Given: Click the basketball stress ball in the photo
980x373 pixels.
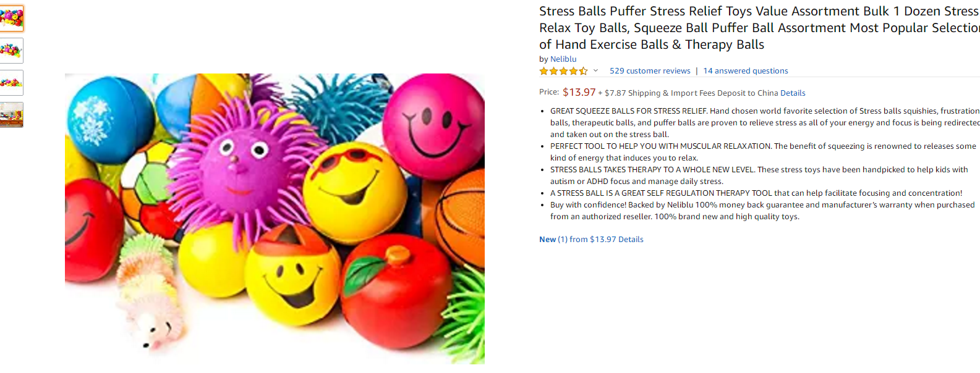Looking at the screenshot, I should pyautogui.click(x=462, y=216).
